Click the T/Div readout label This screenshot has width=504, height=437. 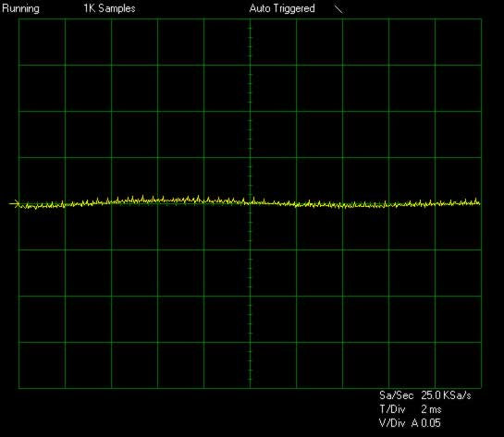392,409
